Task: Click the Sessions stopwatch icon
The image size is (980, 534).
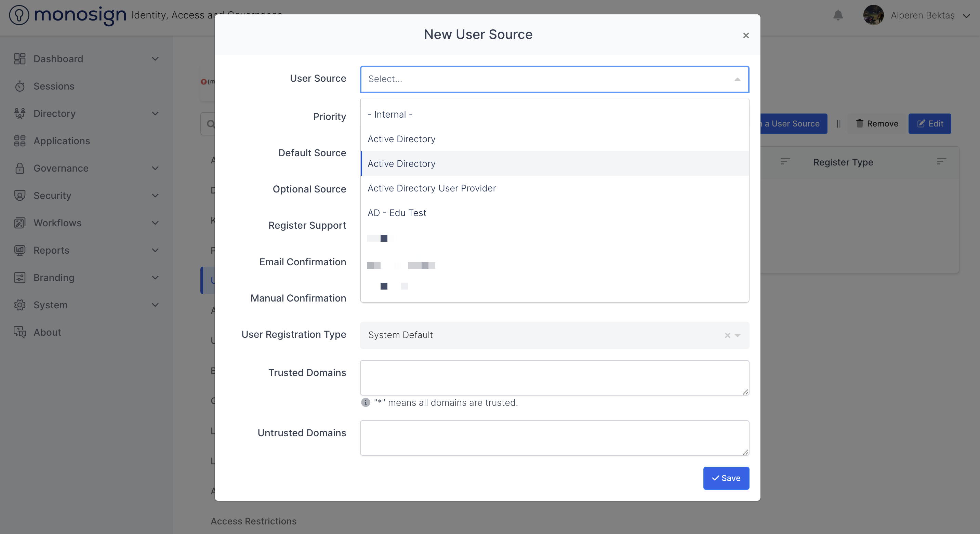Action: pos(19,86)
